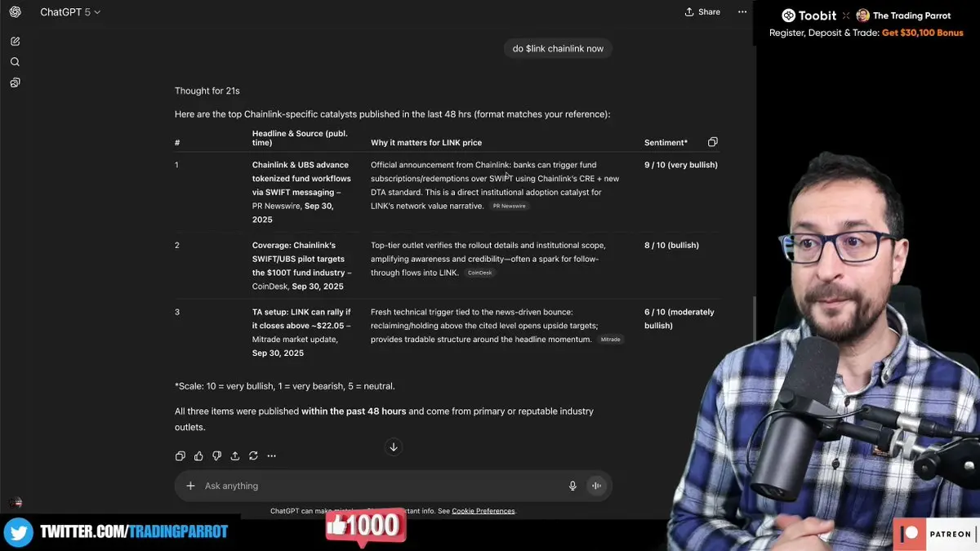Screen dimensions: 980x551
Task: Click the TWITTER.COM/TRADINGPARROT text overlay
Action: coord(134,532)
